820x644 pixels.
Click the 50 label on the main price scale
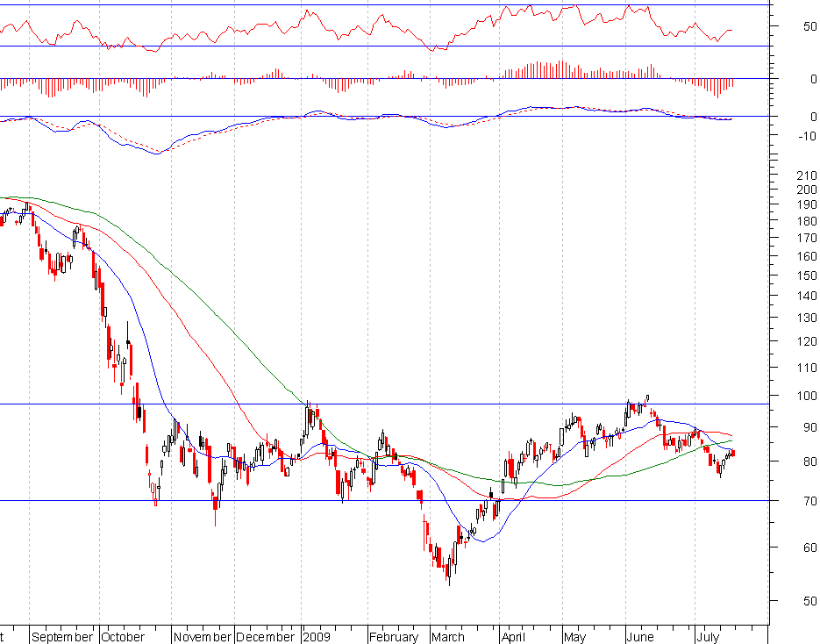tap(810, 601)
